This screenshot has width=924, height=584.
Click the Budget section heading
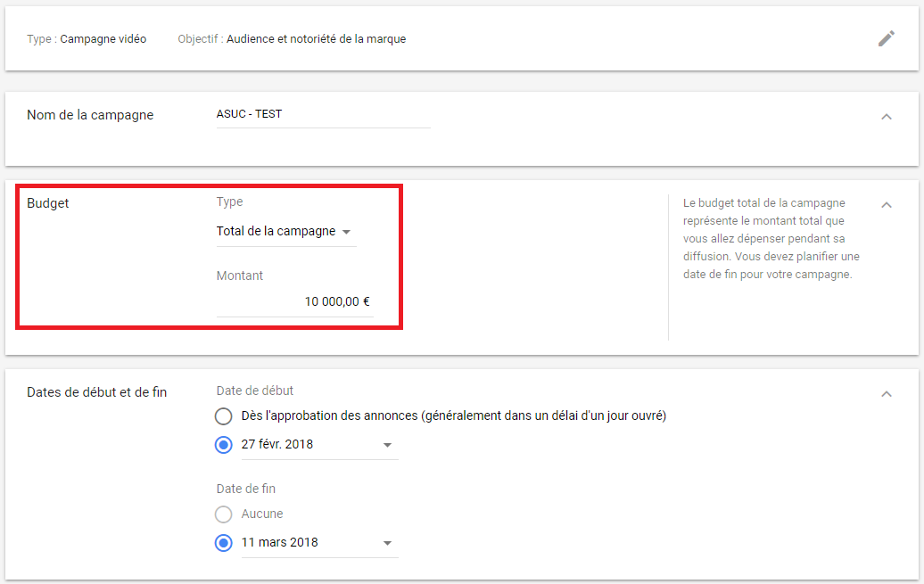tap(48, 203)
